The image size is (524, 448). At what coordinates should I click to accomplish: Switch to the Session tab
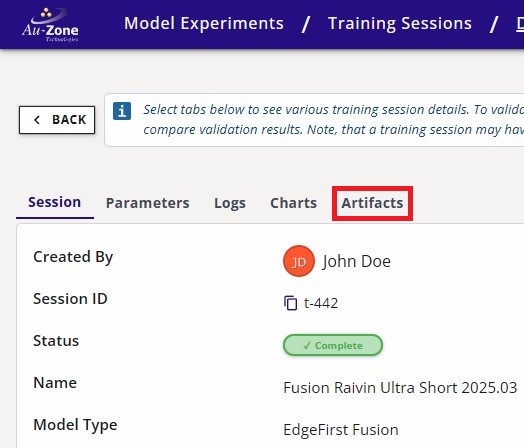click(55, 202)
